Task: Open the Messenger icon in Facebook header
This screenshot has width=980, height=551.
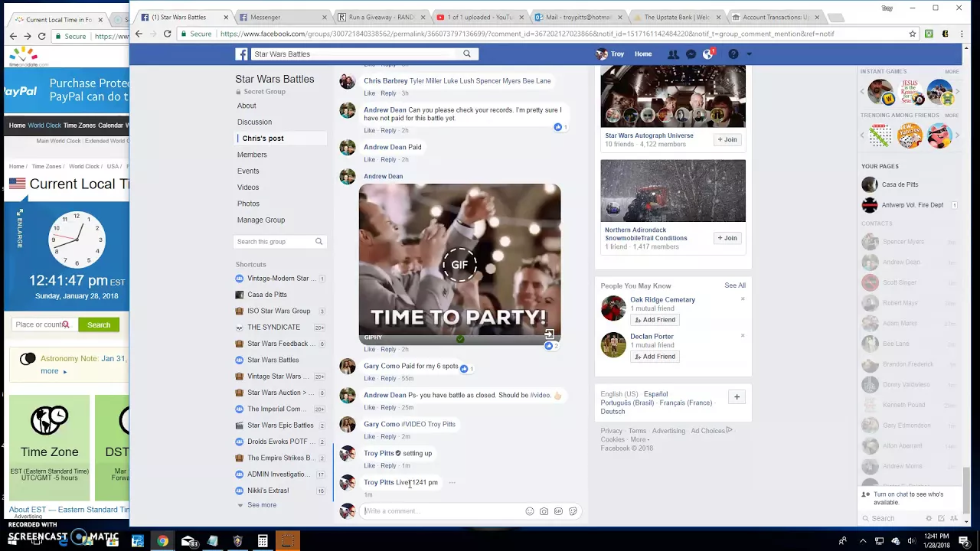Action: (x=691, y=54)
